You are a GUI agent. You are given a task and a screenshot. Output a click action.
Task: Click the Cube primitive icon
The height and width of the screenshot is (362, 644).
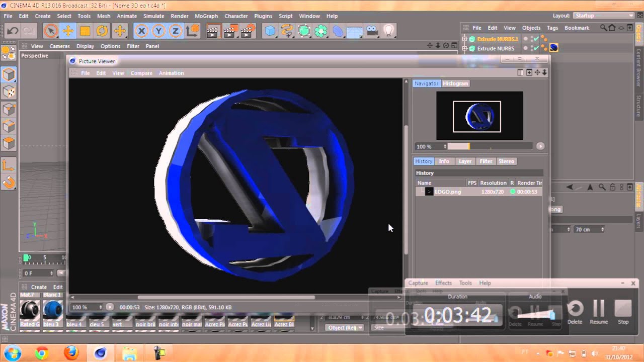[270, 31]
